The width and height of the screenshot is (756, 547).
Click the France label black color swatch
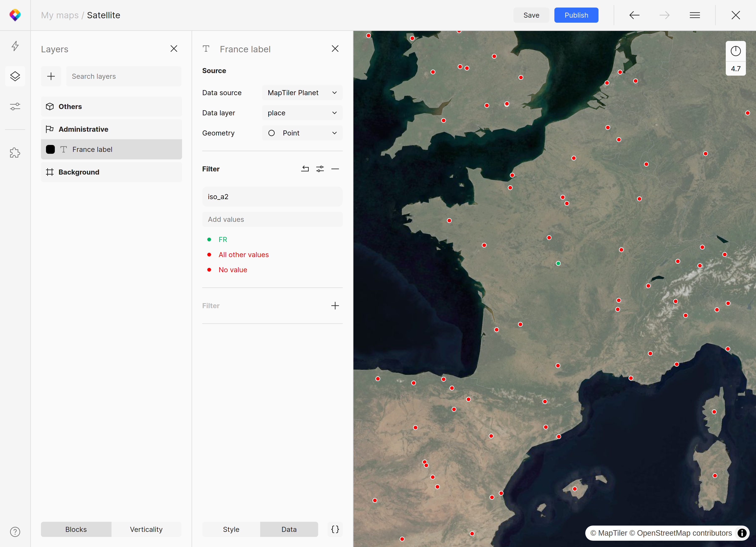coord(50,149)
